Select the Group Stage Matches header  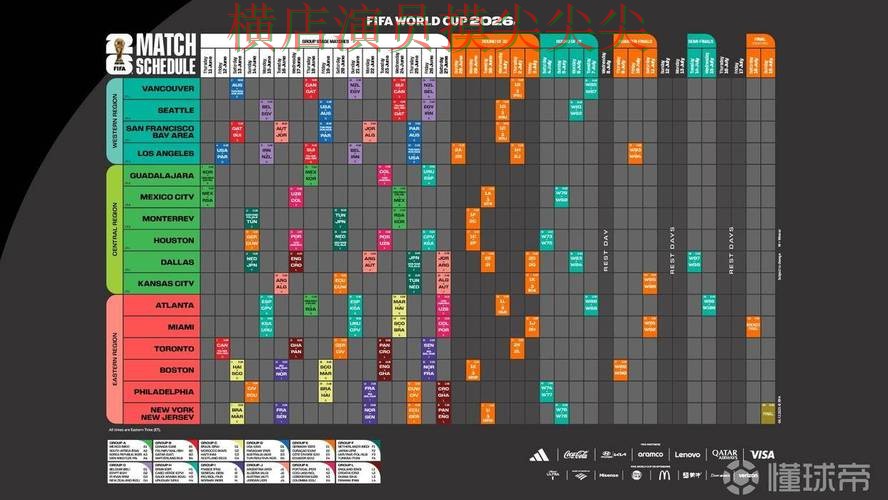point(324,42)
